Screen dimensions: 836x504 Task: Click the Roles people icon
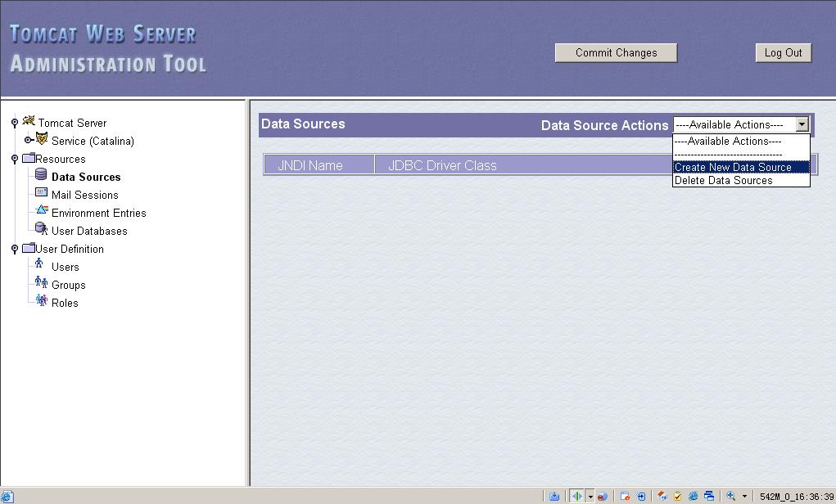(x=41, y=300)
